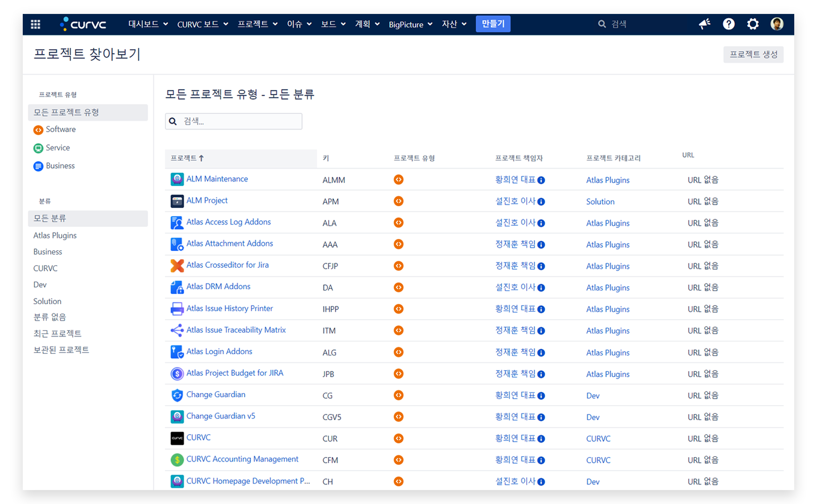Select 모든 분류 category filter
Viewport: 817px width, 504px height.
pos(88,218)
